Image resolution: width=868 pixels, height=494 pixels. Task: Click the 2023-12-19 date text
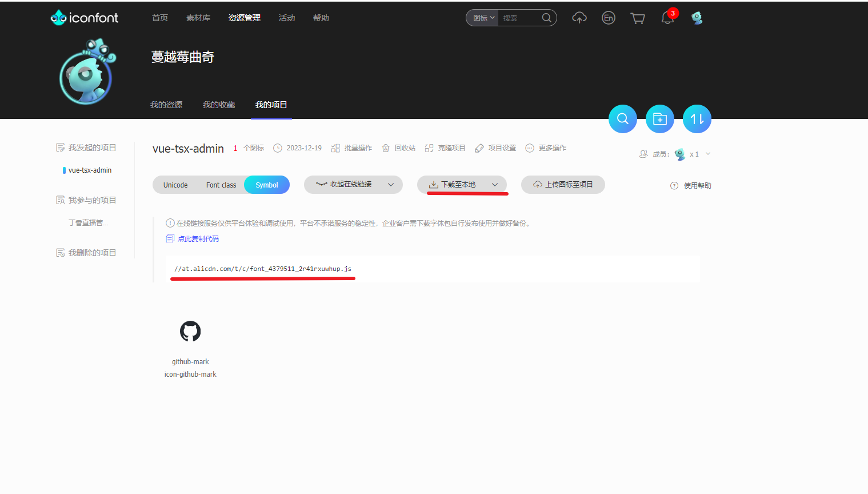(304, 148)
